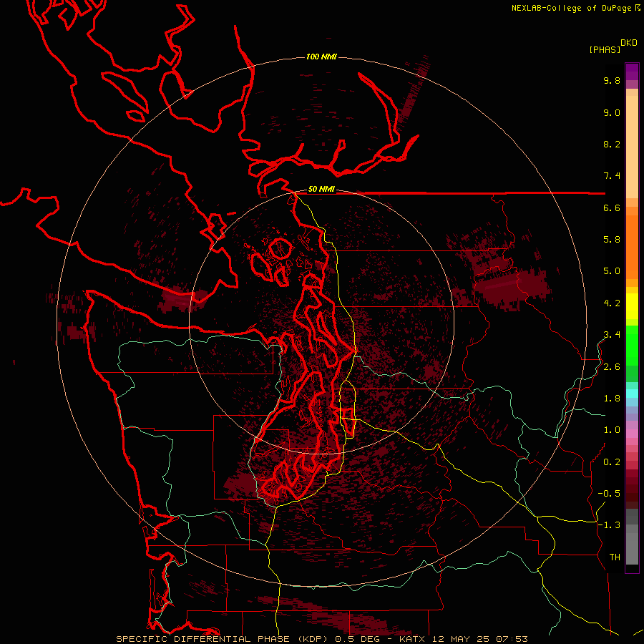Screen dimensions: 644x644
Task: Select the bright green color bar segment
Action: (x=632, y=345)
